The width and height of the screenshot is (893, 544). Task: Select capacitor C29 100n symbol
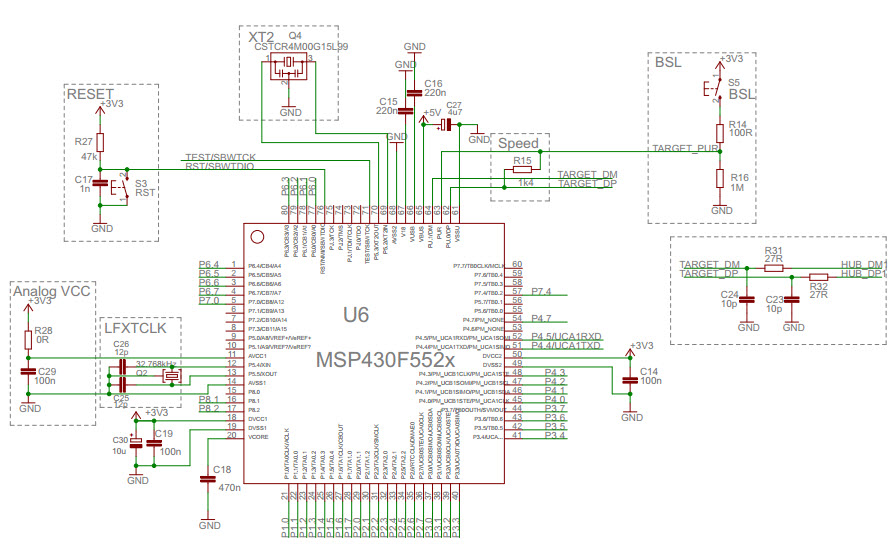tap(28, 371)
